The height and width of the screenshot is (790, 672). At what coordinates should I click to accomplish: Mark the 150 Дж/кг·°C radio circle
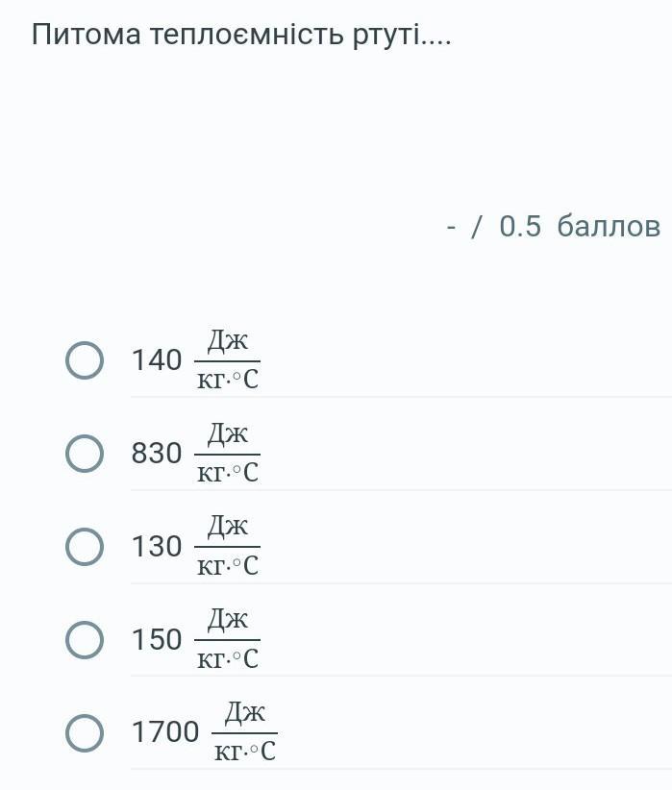click(85, 640)
